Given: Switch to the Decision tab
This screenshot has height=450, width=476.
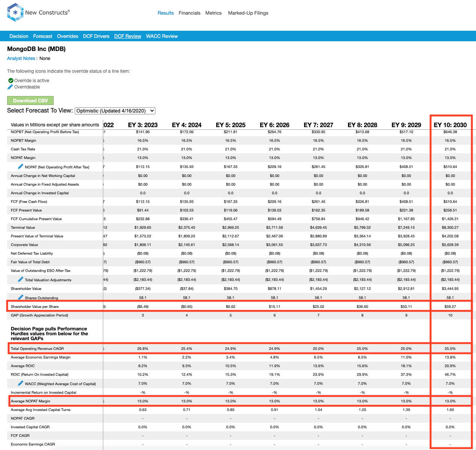Looking at the screenshot, I should pyautogui.click(x=19, y=36).
